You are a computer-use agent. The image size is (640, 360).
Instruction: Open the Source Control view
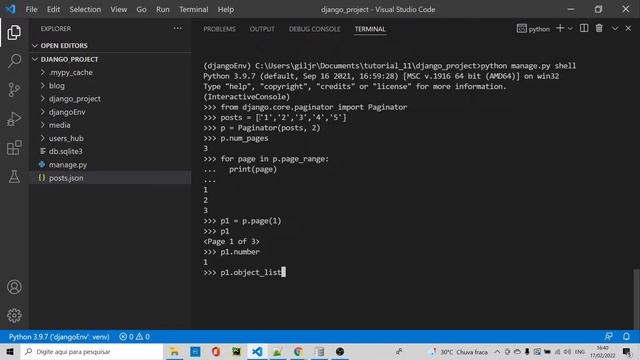pyautogui.click(x=14, y=90)
